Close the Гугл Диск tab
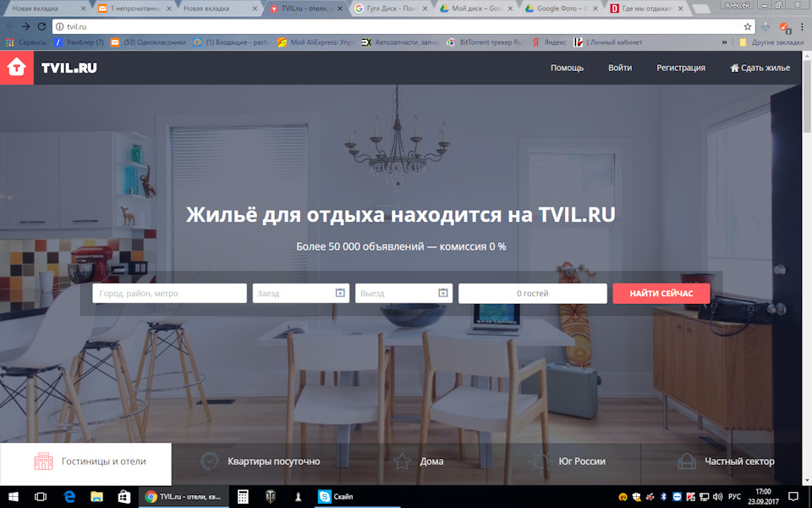The image size is (812, 508). [x=425, y=8]
